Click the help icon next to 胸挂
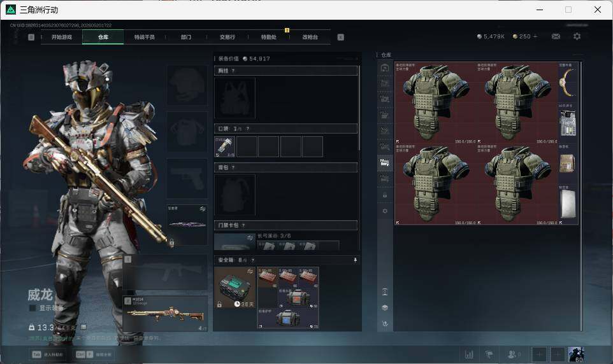 tap(233, 71)
